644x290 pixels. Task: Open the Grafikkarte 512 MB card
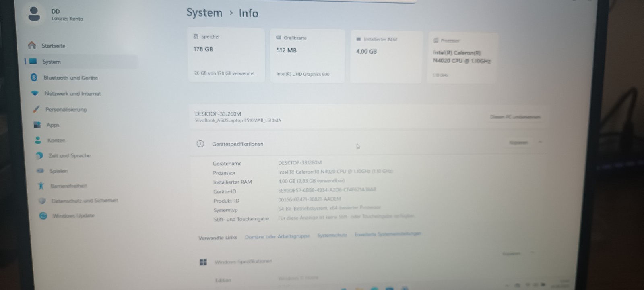coord(308,56)
